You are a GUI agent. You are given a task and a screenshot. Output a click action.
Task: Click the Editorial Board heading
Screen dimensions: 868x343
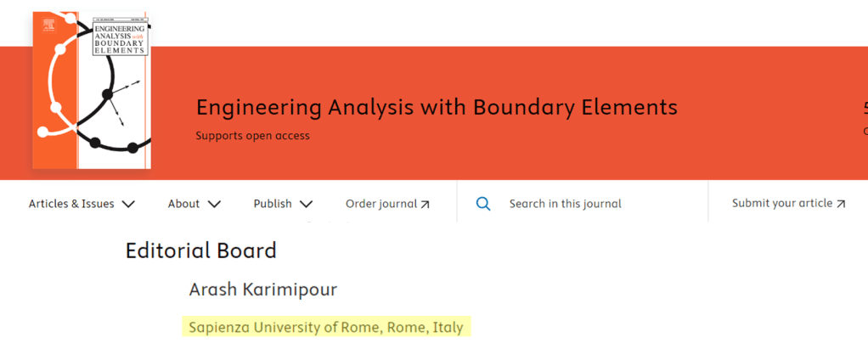(201, 251)
